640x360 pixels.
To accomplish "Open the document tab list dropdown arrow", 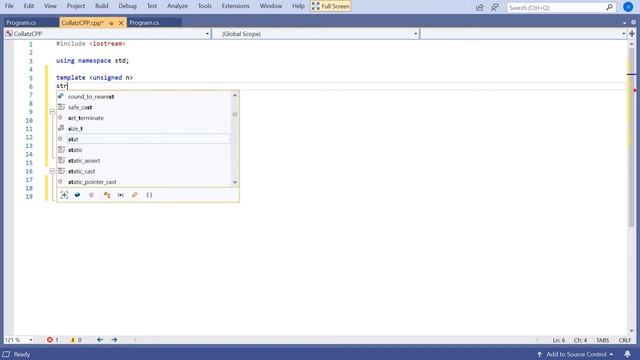I will [x=624, y=23].
